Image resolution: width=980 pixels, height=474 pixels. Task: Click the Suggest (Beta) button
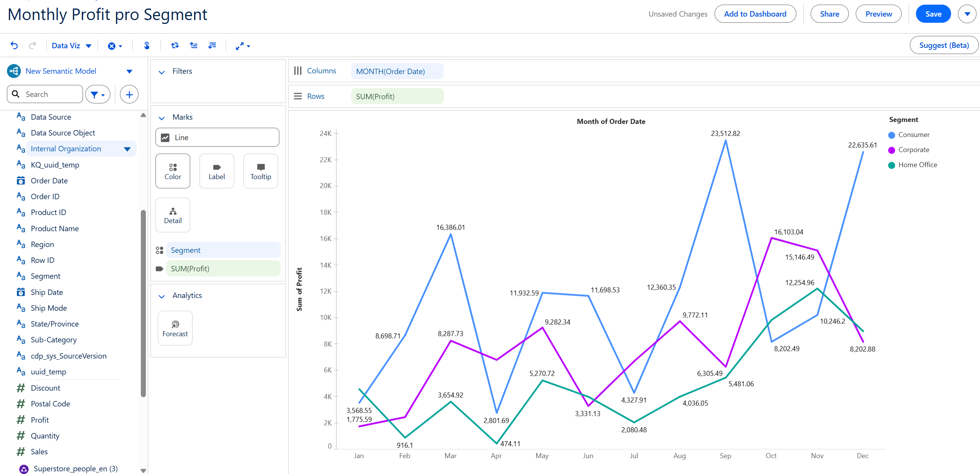[943, 45]
